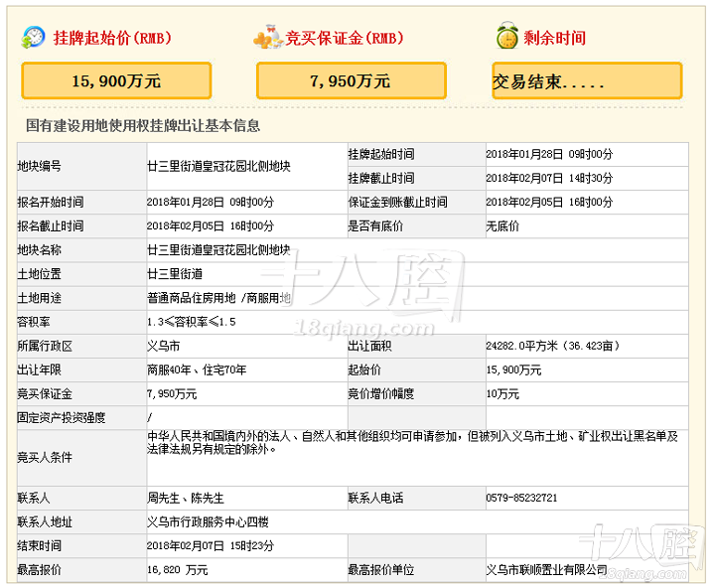This screenshot has width=715, height=588.
Task: Click the 最高报价单位 label
Action: point(381,570)
